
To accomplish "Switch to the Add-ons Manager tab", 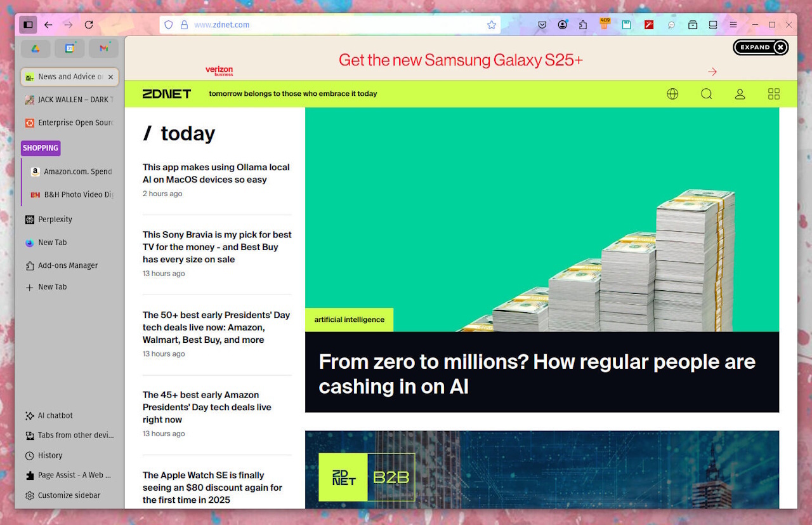I will (70, 265).
